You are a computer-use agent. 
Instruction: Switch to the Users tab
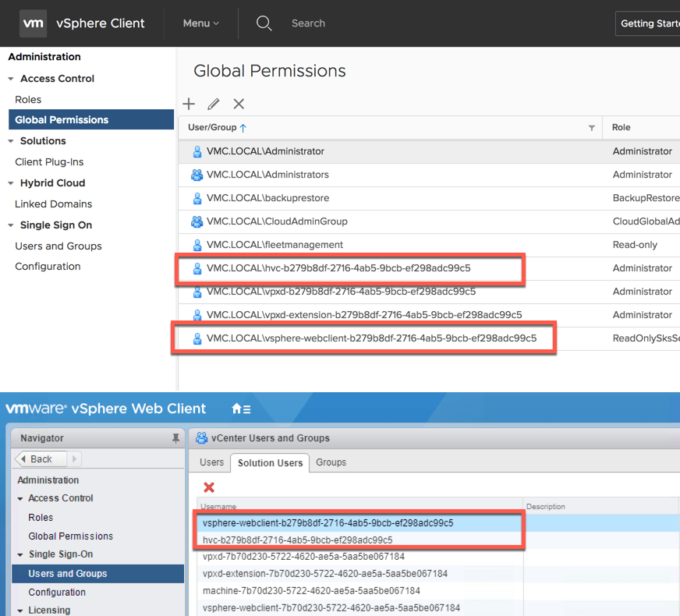pos(211,462)
